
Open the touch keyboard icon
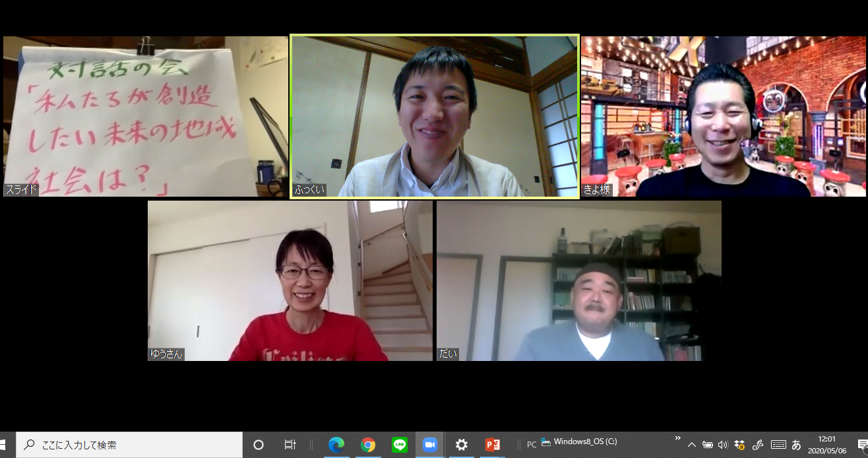coord(778,445)
